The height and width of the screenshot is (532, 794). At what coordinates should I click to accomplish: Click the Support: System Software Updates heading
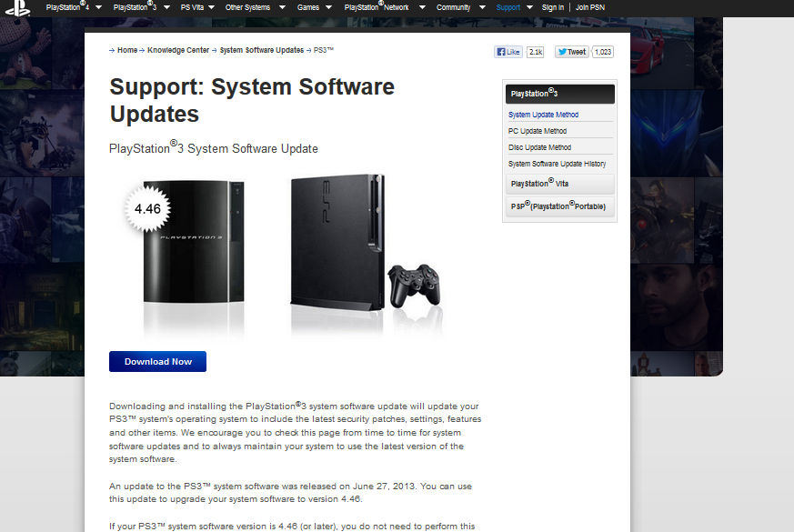(x=252, y=100)
